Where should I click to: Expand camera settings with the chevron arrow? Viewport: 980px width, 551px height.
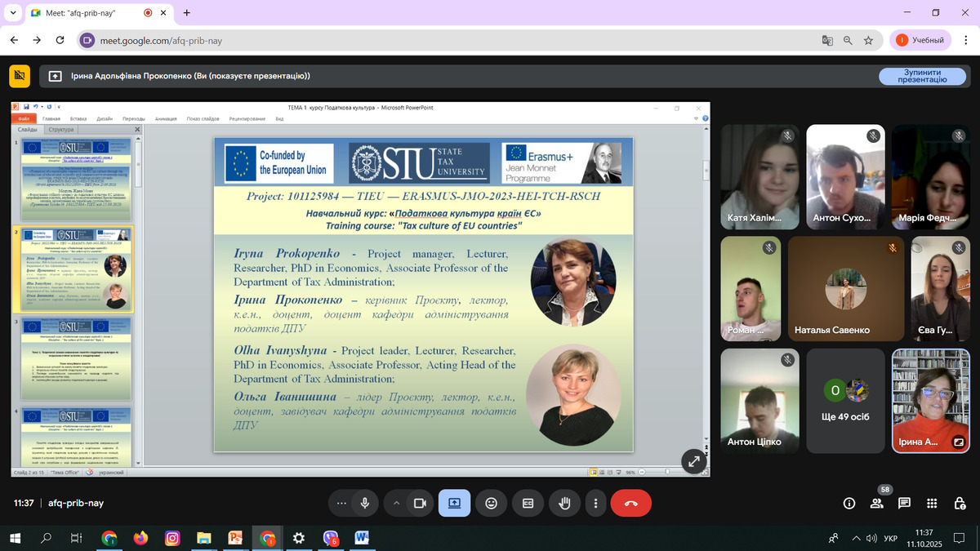pyautogui.click(x=396, y=504)
